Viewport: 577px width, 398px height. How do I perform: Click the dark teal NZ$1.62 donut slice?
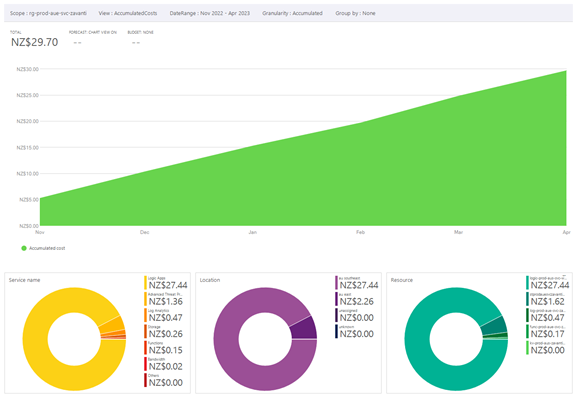click(x=496, y=326)
